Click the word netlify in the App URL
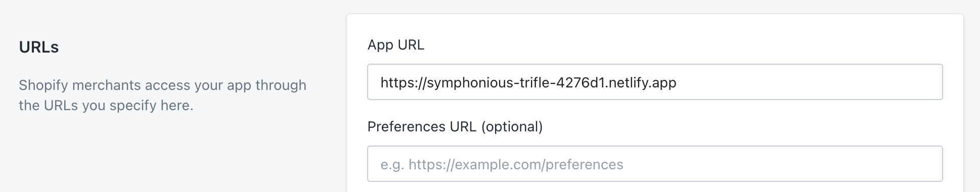This screenshot has height=192, width=980. coord(629,82)
